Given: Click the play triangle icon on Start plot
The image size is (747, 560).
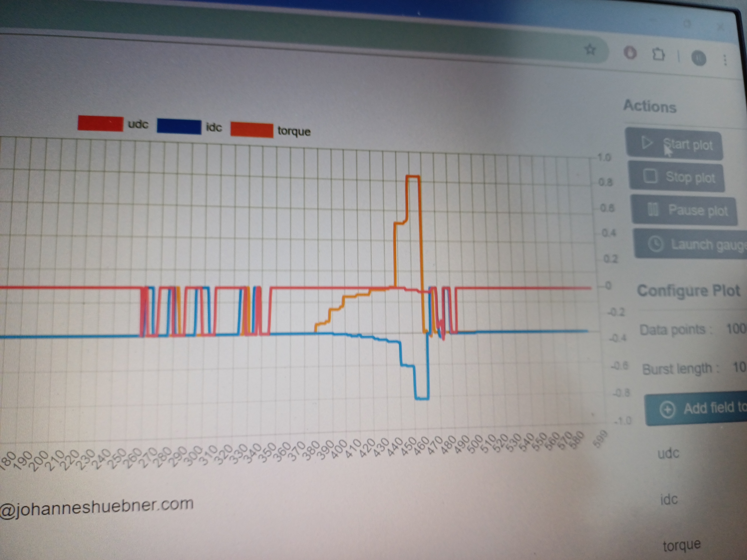Looking at the screenshot, I should pos(646,143).
